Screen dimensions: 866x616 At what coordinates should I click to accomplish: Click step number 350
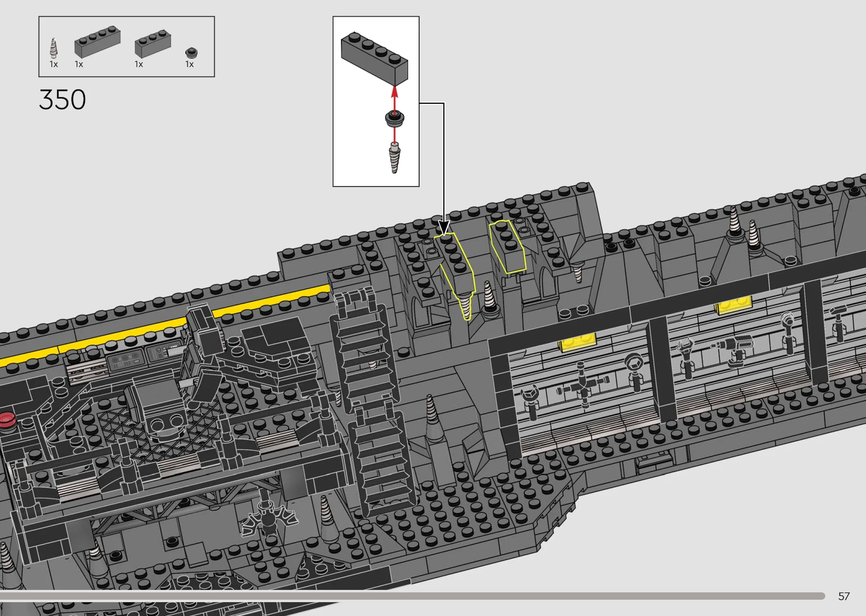coord(62,99)
